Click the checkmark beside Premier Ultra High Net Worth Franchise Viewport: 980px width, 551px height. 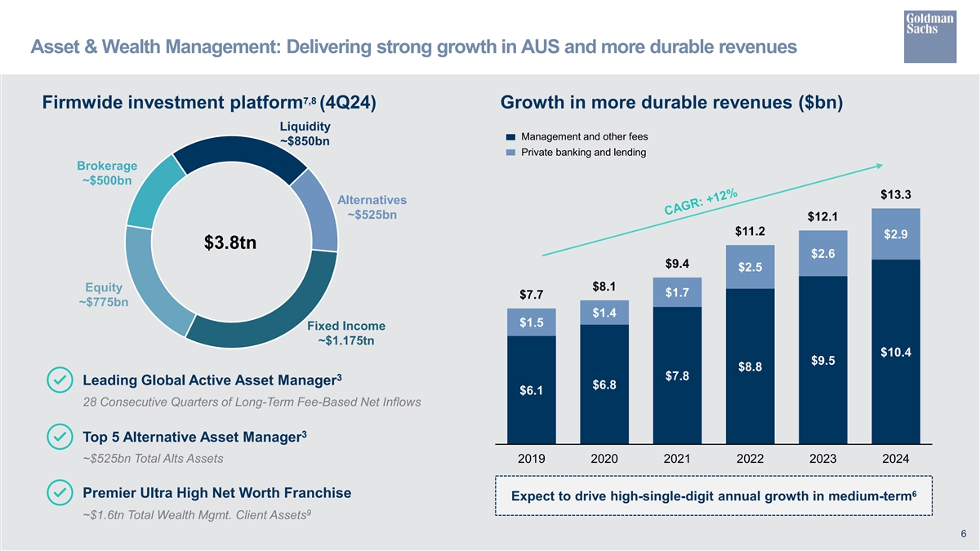click(58, 493)
